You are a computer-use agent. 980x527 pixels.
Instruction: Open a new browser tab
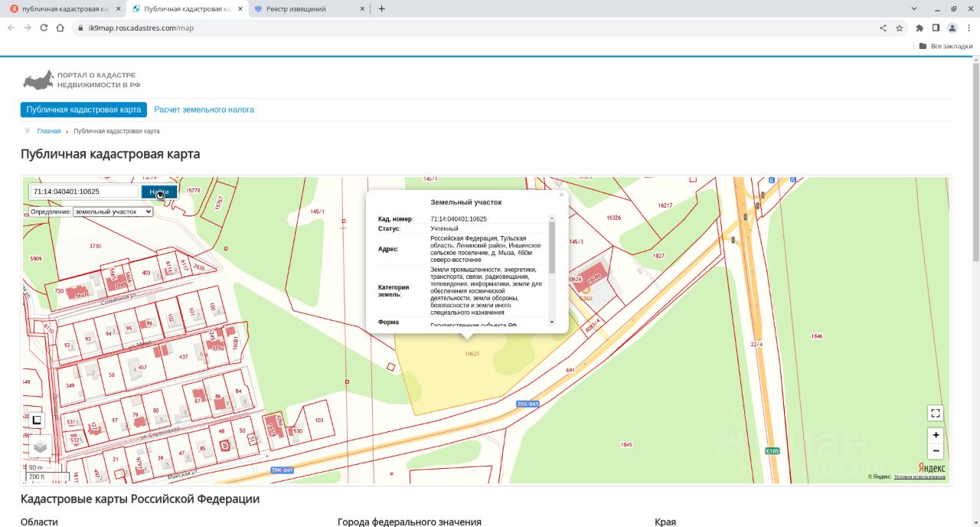coord(381,8)
